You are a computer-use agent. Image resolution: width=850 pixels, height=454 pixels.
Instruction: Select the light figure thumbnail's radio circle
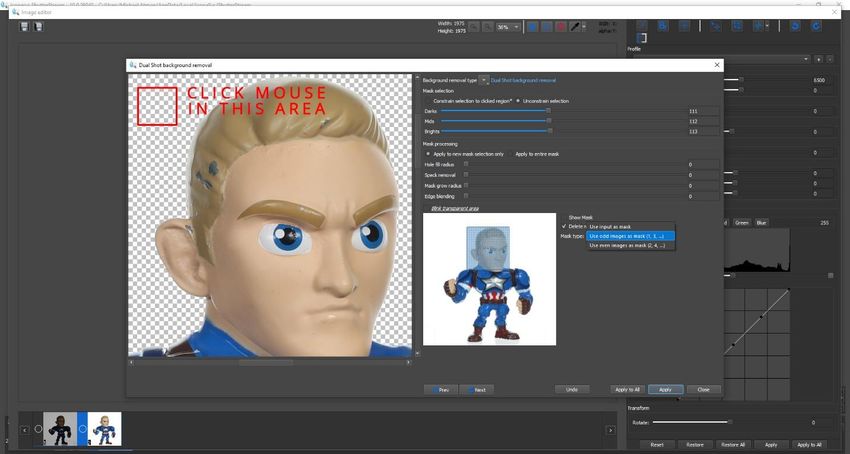(82, 429)
